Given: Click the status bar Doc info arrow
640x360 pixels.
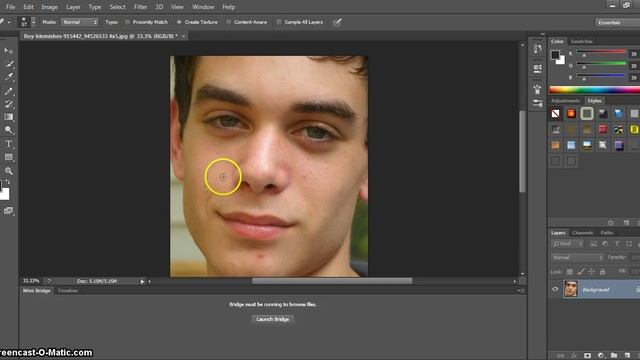Looking at the screenshot, I should click(142, 281).
